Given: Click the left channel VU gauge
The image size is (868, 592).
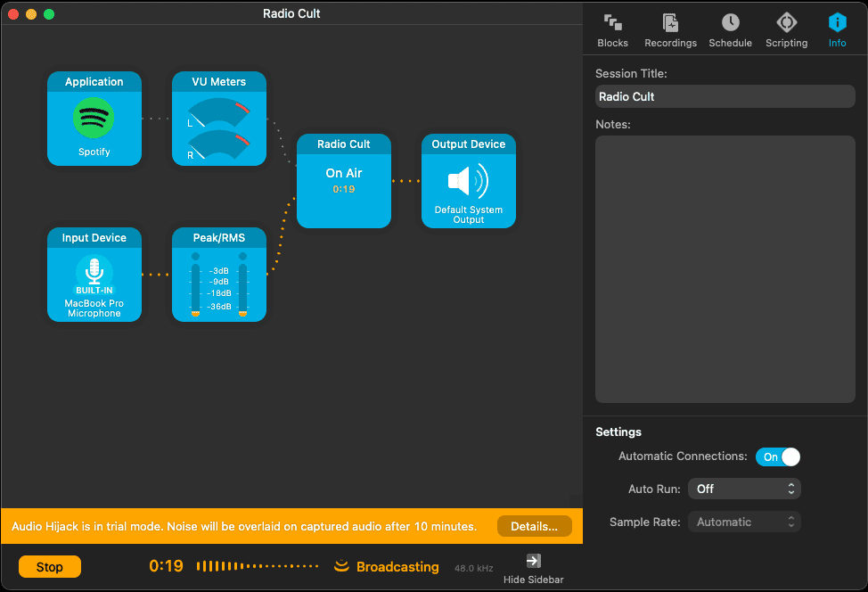Looking at the screenshot, I should (x=219, y=112).
